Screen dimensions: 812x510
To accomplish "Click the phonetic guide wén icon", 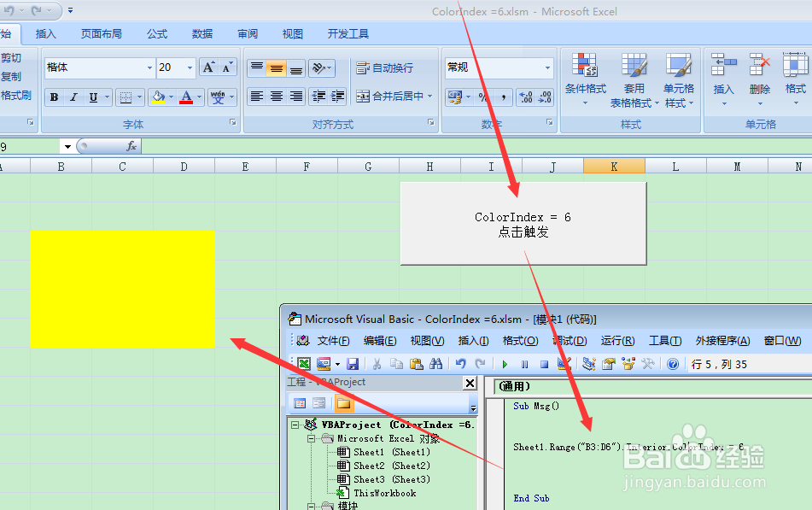I will [x=218, y=97].
